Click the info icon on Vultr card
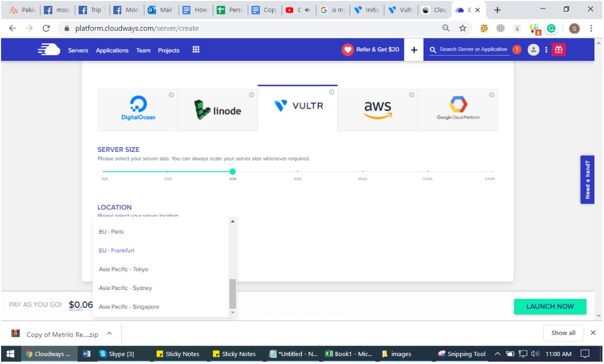 [x=331, y=92]
